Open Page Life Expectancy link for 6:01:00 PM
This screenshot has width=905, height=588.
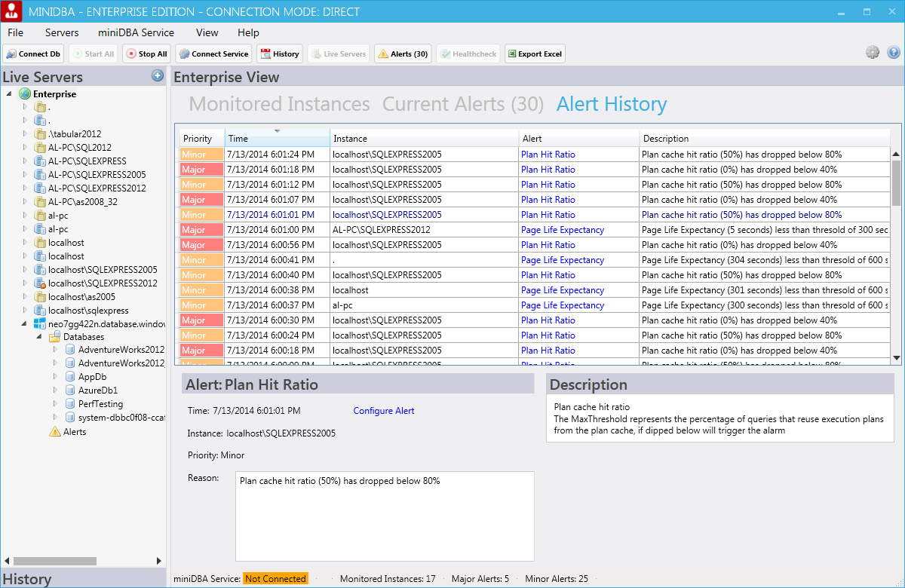point(563,230)
